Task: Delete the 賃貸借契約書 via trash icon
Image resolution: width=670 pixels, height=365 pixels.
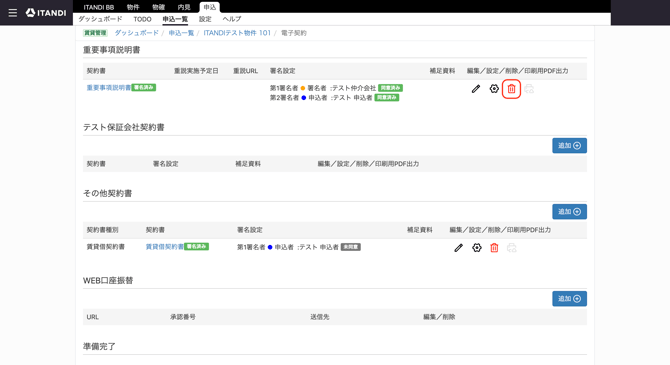Action: 494,248
